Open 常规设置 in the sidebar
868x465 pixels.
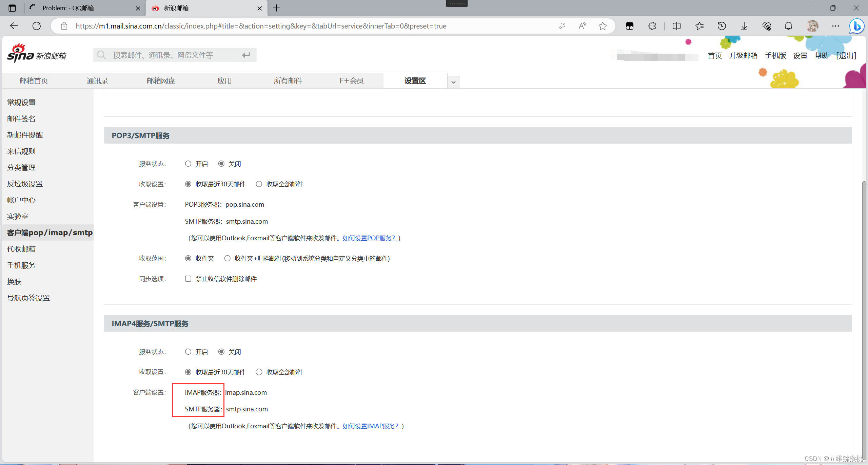[x=21, y=103]
